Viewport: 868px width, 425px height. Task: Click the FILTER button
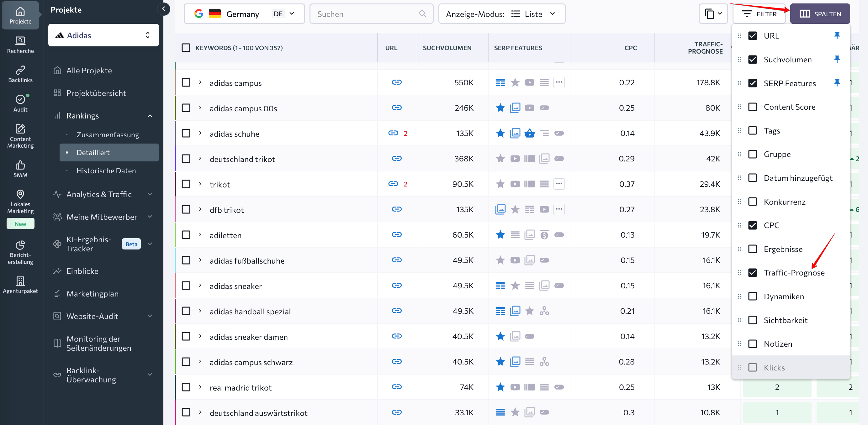tap(759, 14)
